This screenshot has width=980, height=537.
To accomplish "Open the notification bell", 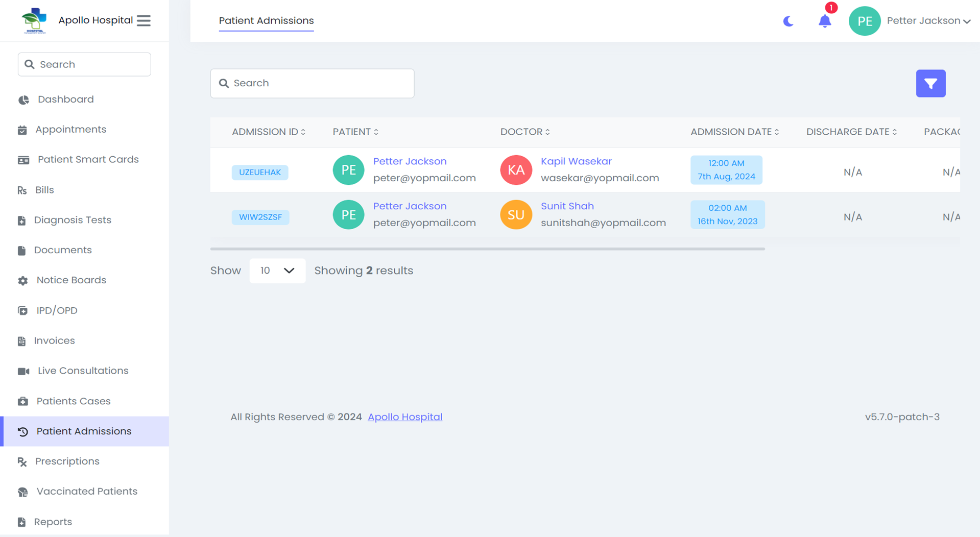I will (x=824, y=21).
